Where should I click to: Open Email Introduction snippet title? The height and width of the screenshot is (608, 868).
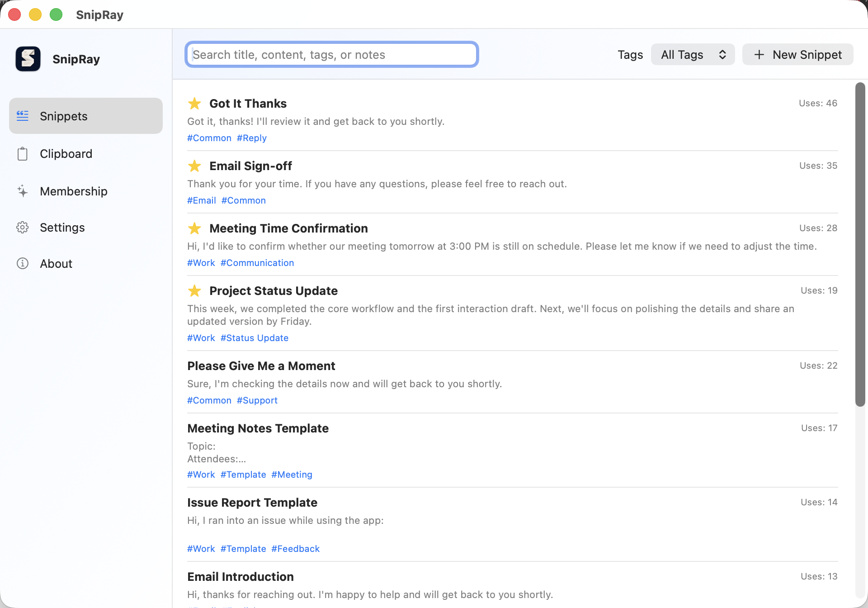pos(241,577)
